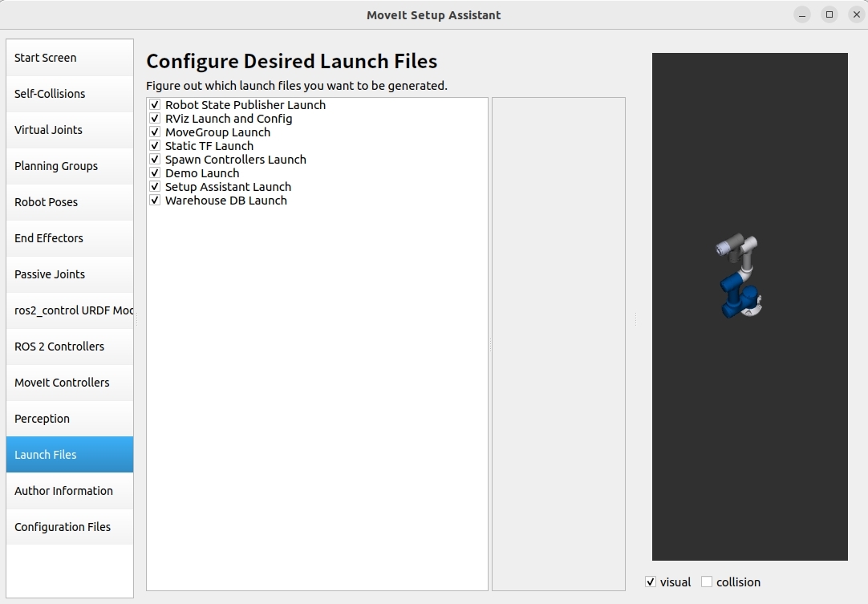Disable the Setup Assistant Launch checkbox
Image resolution: width=868 pixels, height=604 pixels.
(x=155, y=187)
